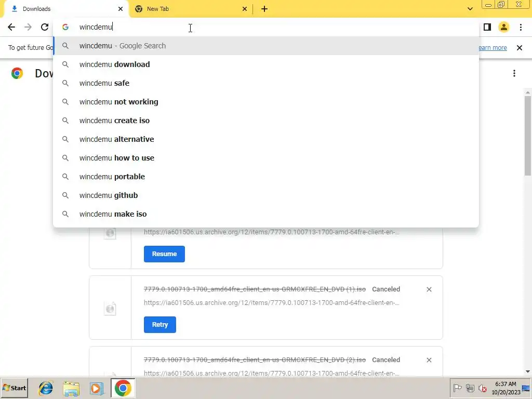Select 'wincdemu - Google Search' suggestion

[266, 46]
